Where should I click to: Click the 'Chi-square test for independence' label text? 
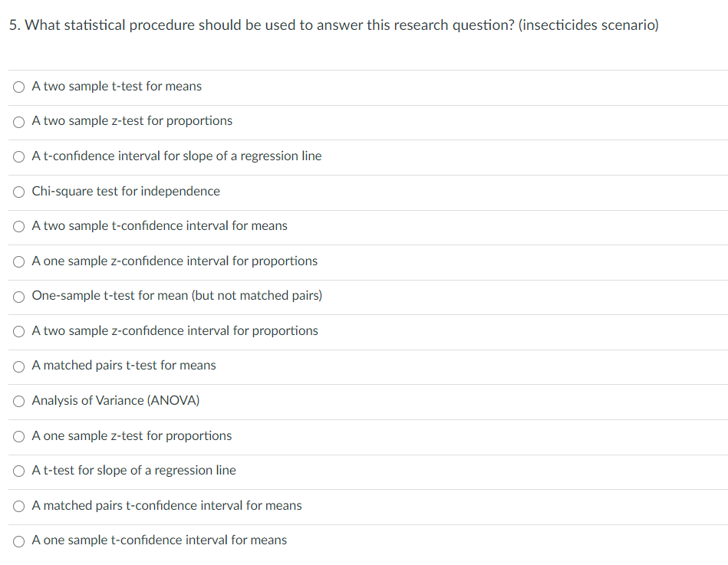point(126,191)
